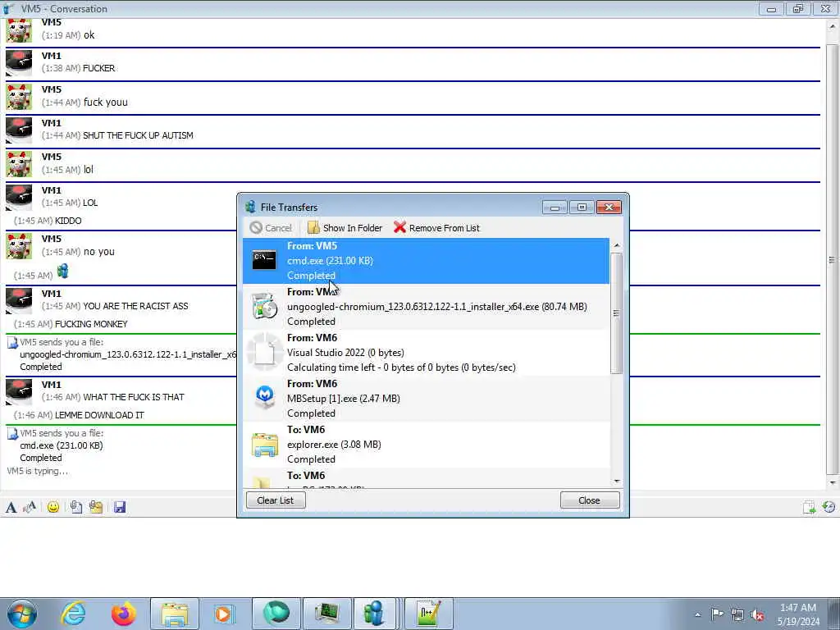Select the cmd.exe transfer from VM5
840x630 pixels.
point(426,261)
